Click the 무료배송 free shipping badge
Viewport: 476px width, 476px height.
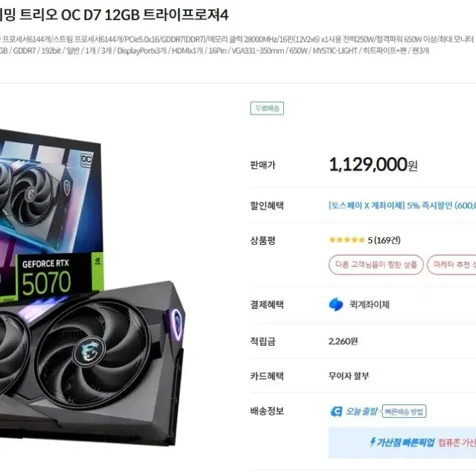(x=267, y=109)
